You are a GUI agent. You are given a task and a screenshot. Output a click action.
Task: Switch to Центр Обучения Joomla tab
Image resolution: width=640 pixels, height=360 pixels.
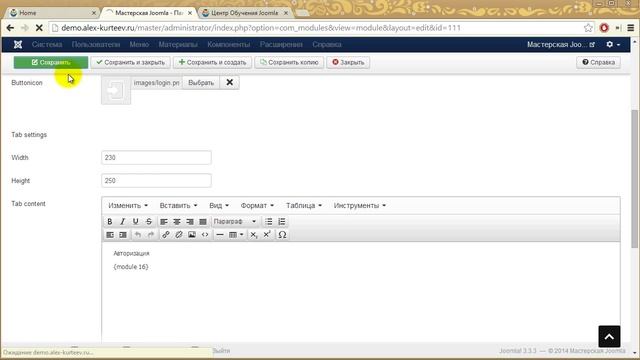[x=244, y=13]
